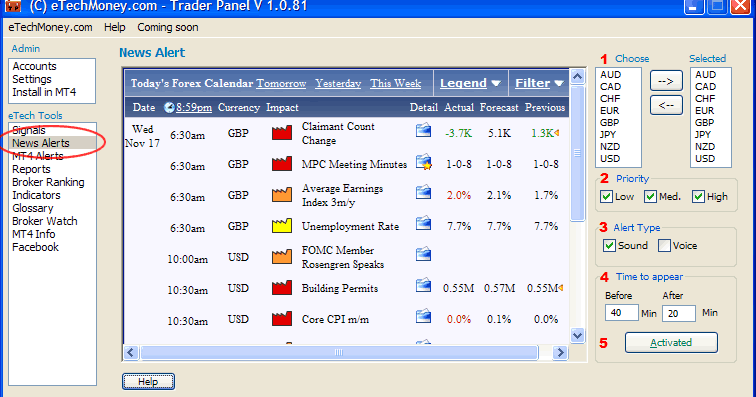Select AUD in the Choose currency list
Screen dimensions: 756x397
point(610,74)
